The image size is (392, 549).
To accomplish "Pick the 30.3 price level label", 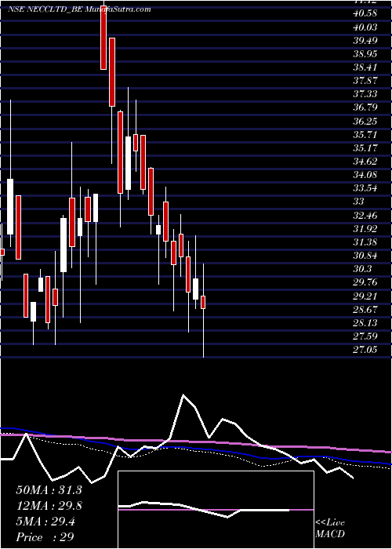I will click(x=363, y=269).
